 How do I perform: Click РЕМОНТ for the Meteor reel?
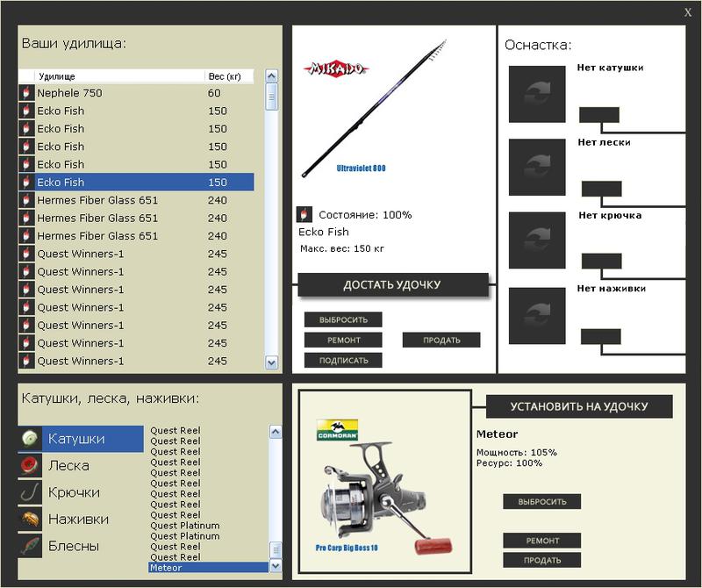[542, 541]
